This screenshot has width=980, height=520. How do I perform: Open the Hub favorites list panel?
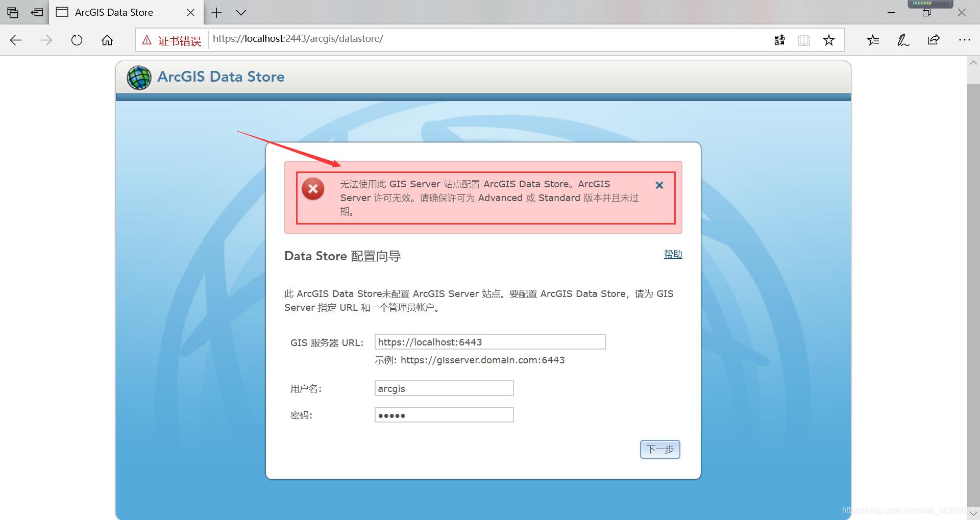tap(873, 39)
